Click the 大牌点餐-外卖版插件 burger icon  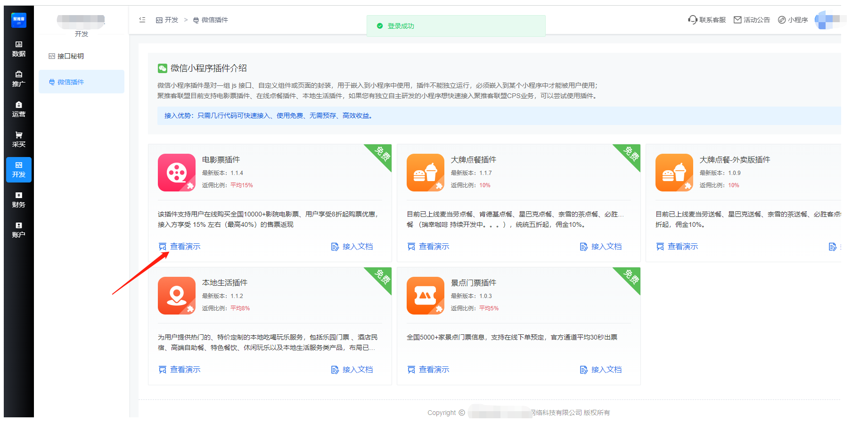674,173
